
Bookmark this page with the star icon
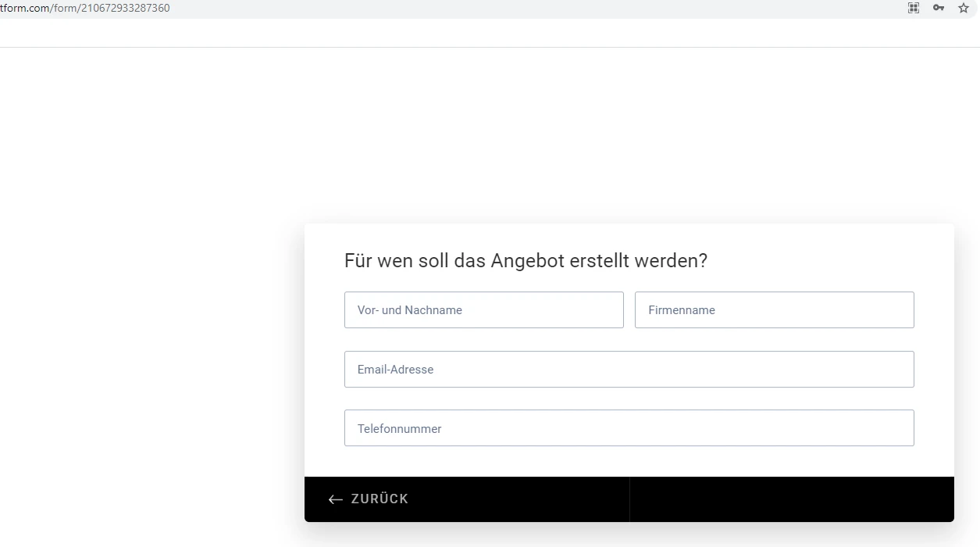point(964,8)
